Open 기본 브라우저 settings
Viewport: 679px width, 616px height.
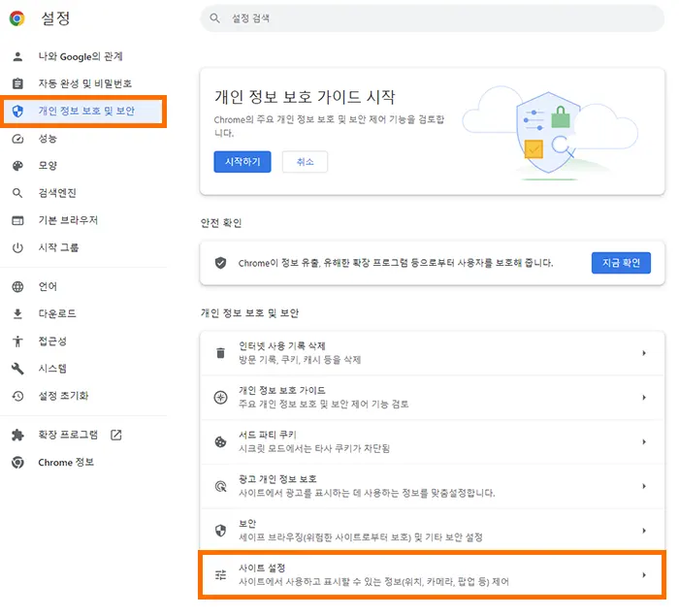[x=68, y=220]
